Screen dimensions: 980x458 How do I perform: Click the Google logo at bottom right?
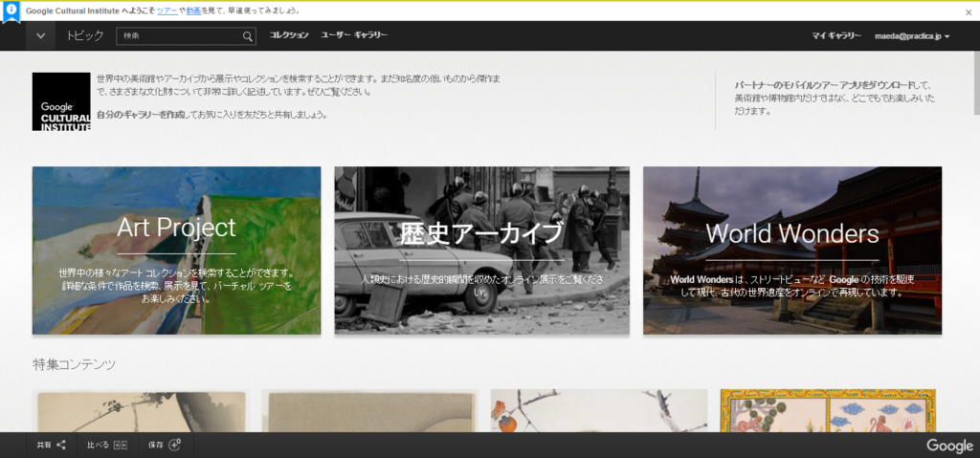coord(950,446)
